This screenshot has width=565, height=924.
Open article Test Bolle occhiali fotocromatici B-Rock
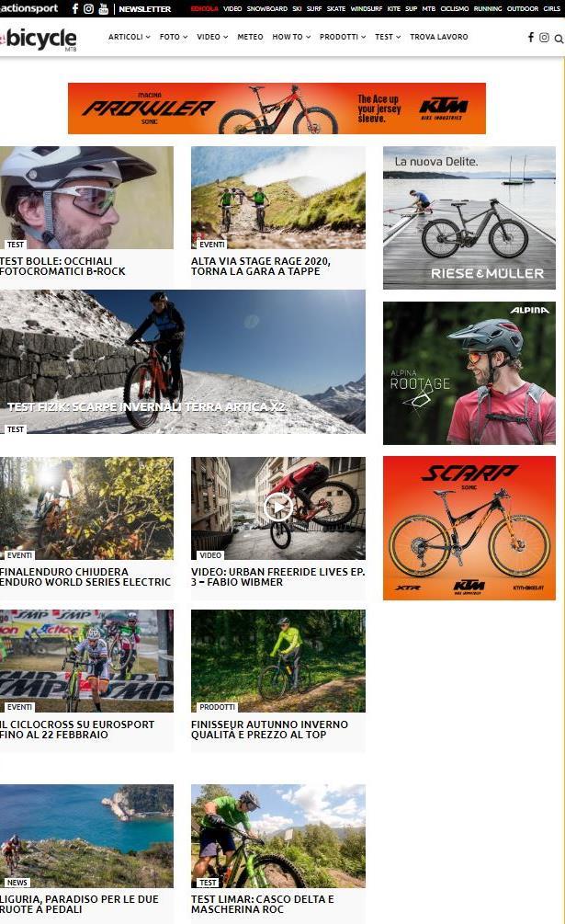62,267
